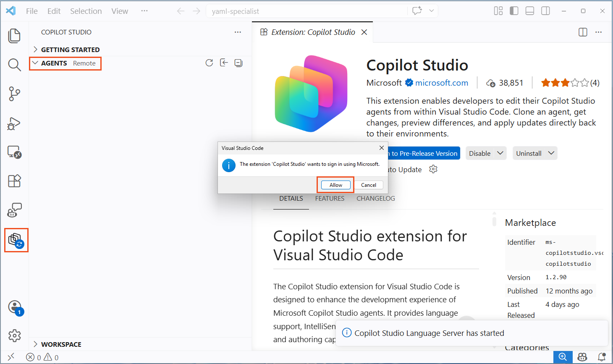The image size is (613, 364).
Task: Open the Search view icon
Action: [14, 65]
